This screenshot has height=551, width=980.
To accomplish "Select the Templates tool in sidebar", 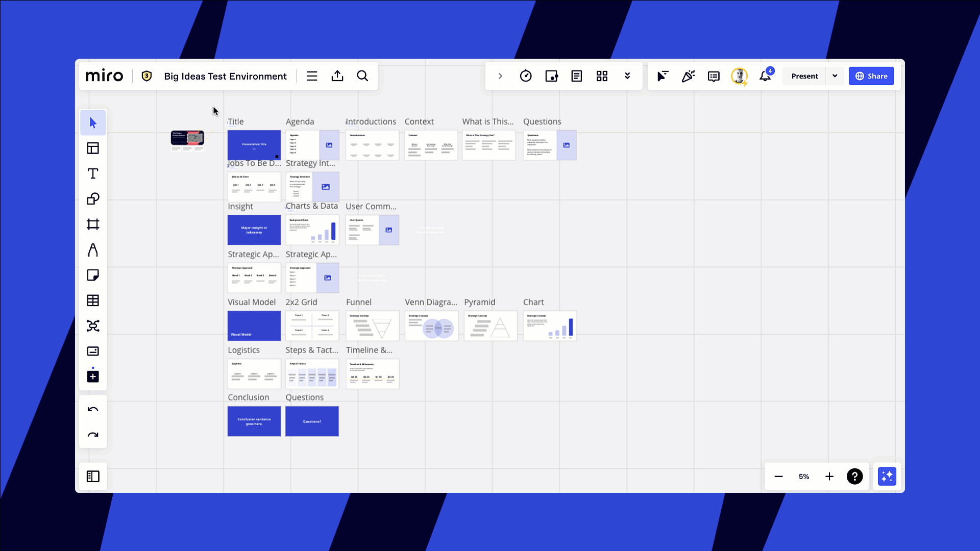I will 93,148.
